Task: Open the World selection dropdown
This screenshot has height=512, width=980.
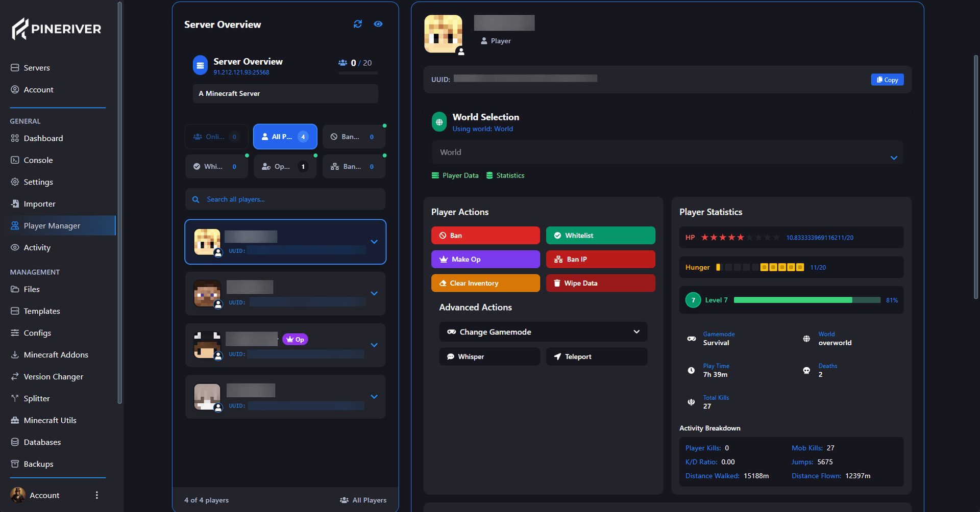Action: [667, 152]
